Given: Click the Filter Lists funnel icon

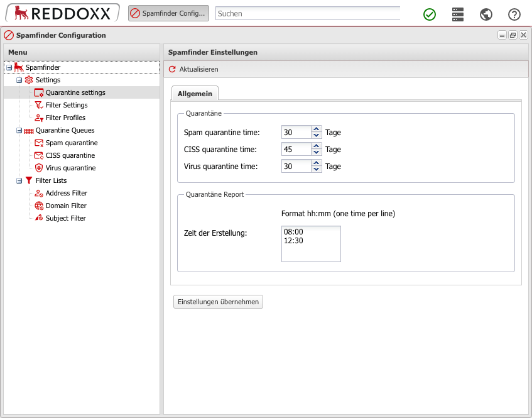Looking at the screenshot, I should [29, 180].
